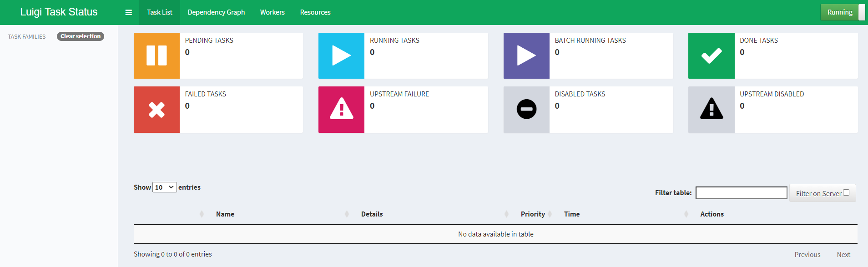The height and width of the screenshot is (267, 868).
Task: Select the BATCH RUNNING TASKS label
Action: (x=590, y=40)
